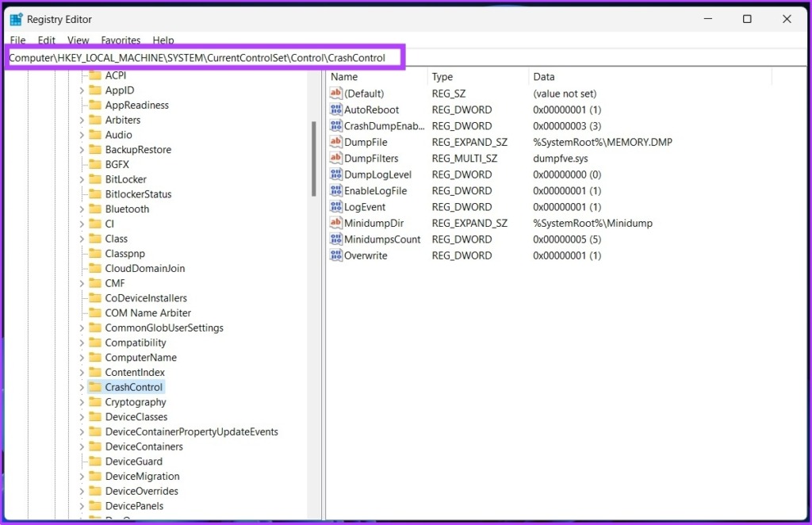Click the COM Name Arbiter folder icon

(x=95, y=313)
